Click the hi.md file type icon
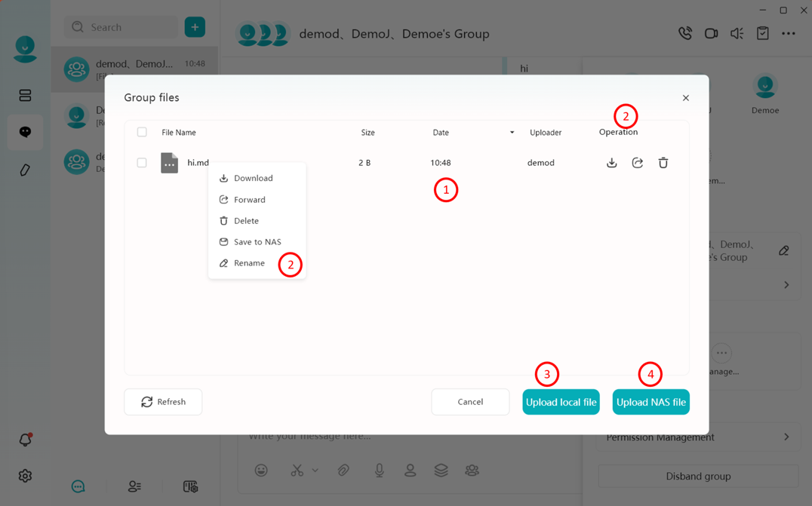Image resolution: width=812 pixels, height=506 pixels. pyautogui.click(x=169, y=162)
